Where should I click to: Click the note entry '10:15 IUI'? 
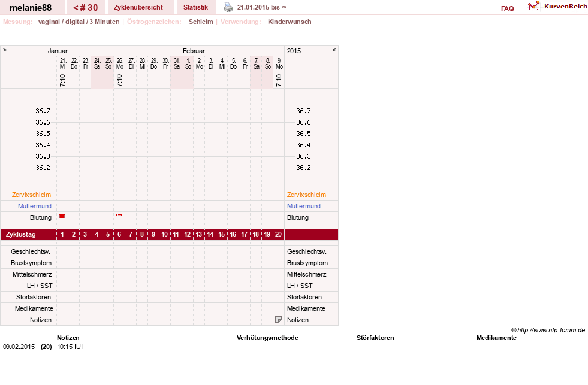pos(70,347)
